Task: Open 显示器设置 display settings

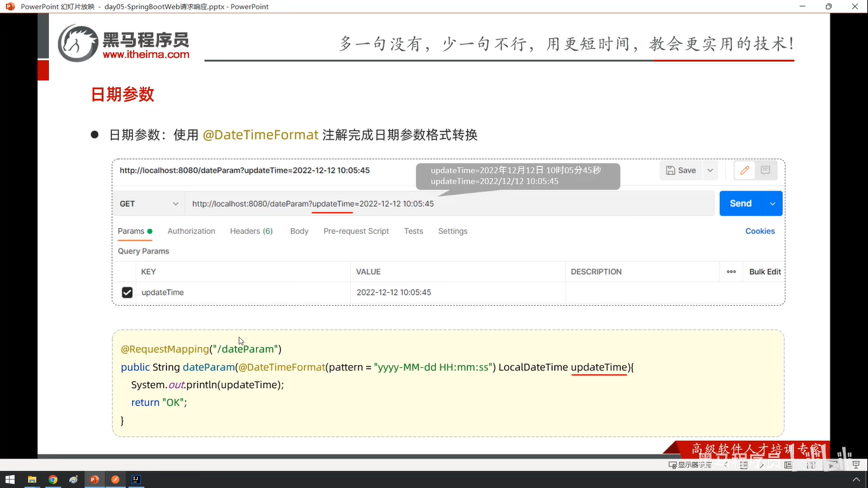Action: tap(691, 464)
